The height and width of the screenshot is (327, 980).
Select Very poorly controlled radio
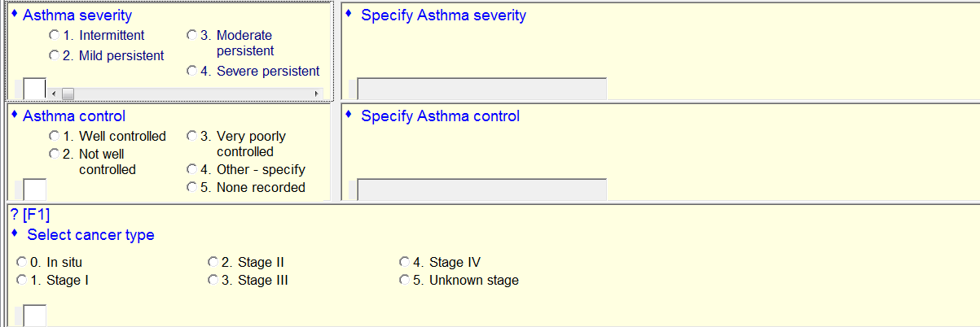(x=192, y=137)
